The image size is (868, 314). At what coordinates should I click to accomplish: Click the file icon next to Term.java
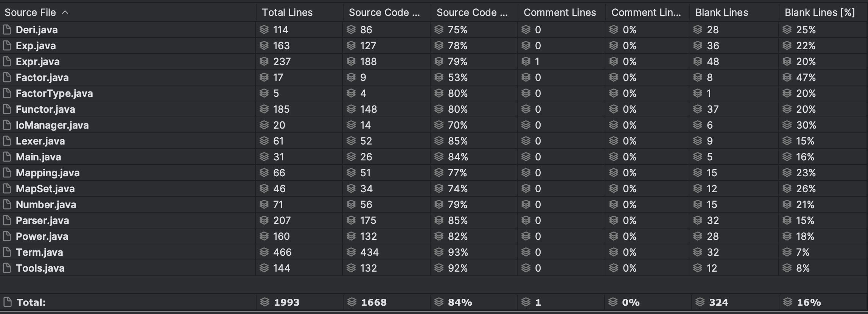[7, 252]
